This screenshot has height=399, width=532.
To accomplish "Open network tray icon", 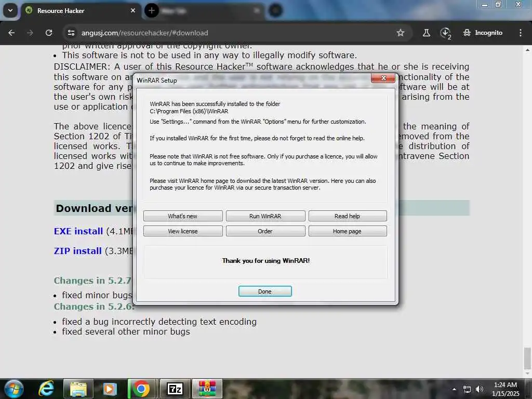I will [x=467, y=390].
